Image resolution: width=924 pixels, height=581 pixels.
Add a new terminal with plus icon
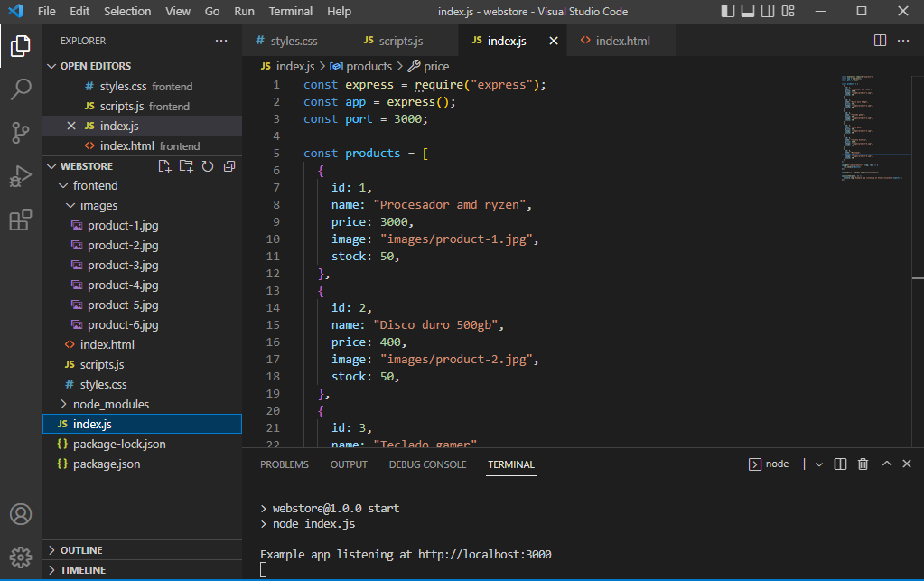804,464
